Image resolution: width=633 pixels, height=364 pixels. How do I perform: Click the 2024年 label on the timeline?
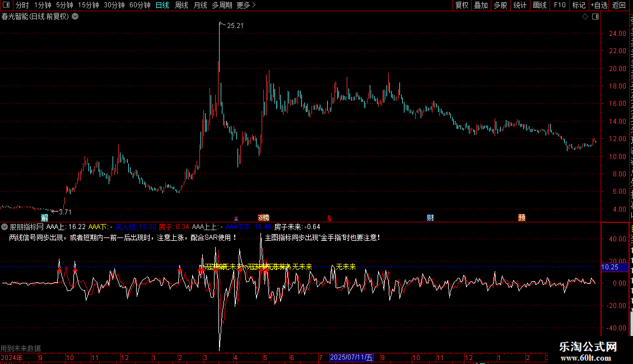click(x=12, y=357)
